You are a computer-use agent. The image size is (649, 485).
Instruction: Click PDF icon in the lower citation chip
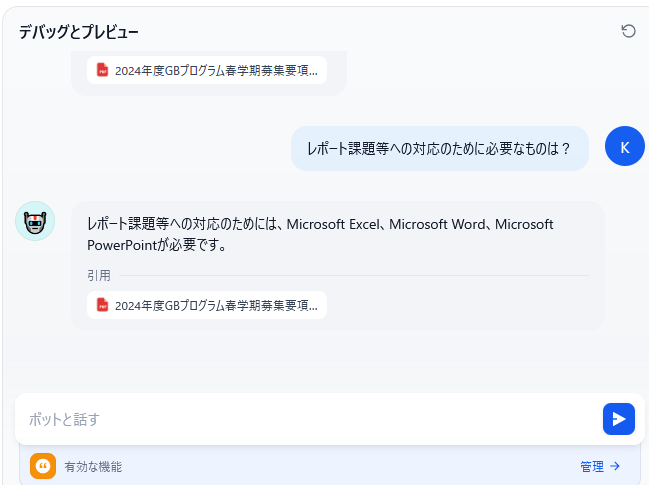coord(102,305)
